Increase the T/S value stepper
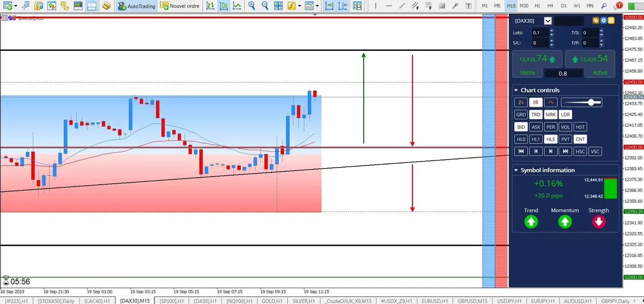Screen dimensions: 644x304 pos(601,30)
